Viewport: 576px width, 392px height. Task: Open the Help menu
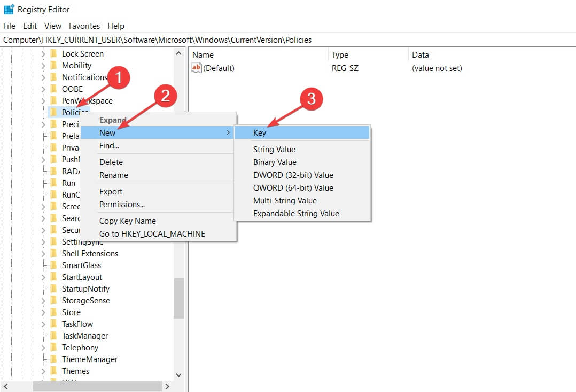point(116,26)
